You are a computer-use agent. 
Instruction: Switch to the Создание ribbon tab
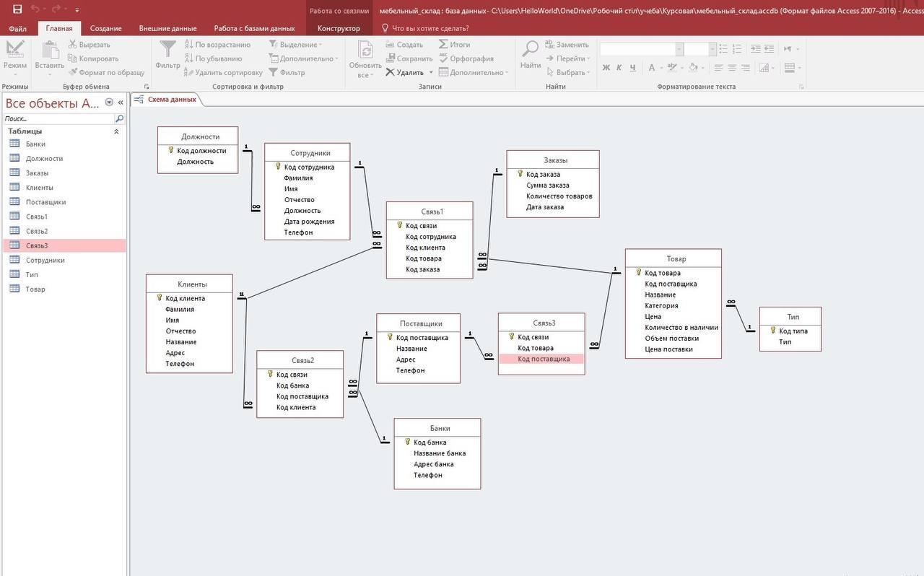point(106,28)
